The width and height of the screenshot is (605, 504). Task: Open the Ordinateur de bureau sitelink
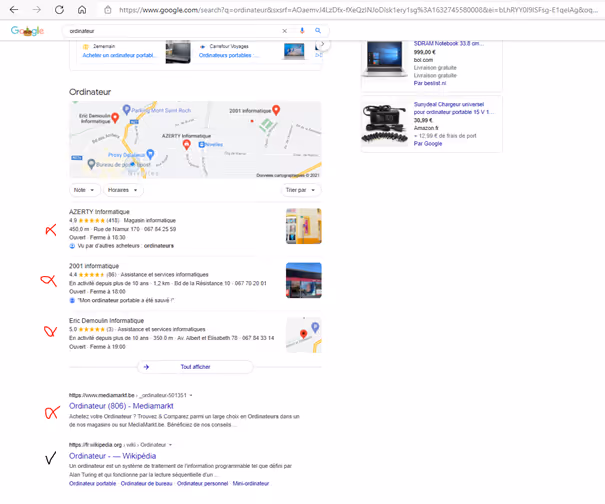[x=146, y=484]
